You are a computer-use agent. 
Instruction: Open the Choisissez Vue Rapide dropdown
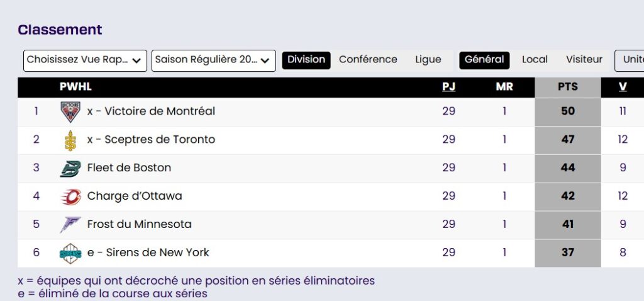(85, 60)
